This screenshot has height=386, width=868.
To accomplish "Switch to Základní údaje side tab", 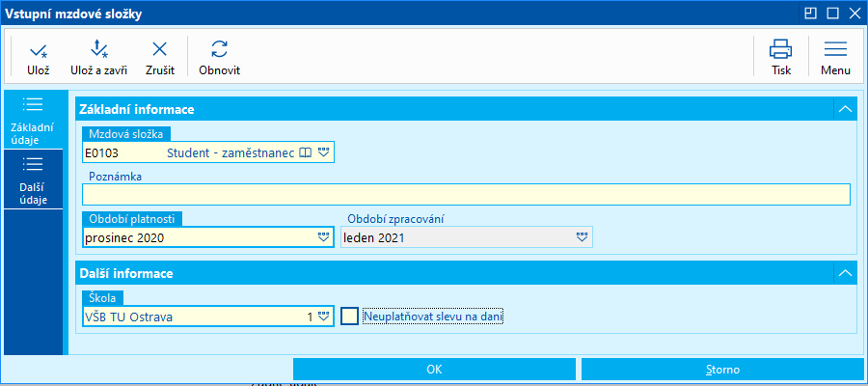I will point(34,120).
